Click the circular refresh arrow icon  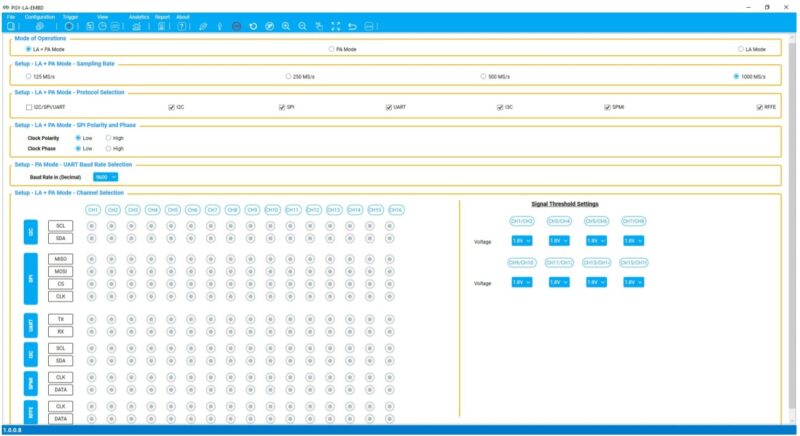point(253,26)
